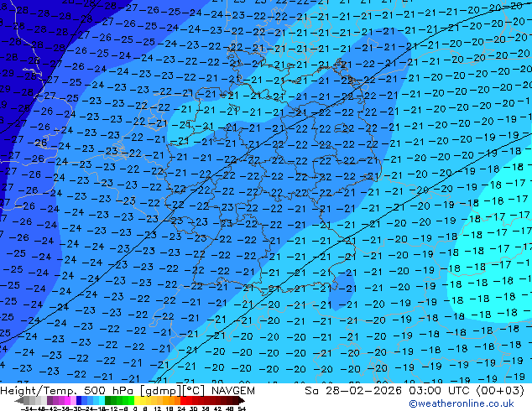Open the weatheronline.co.uk copyright link
532x411 pixels.
[461, 403]
